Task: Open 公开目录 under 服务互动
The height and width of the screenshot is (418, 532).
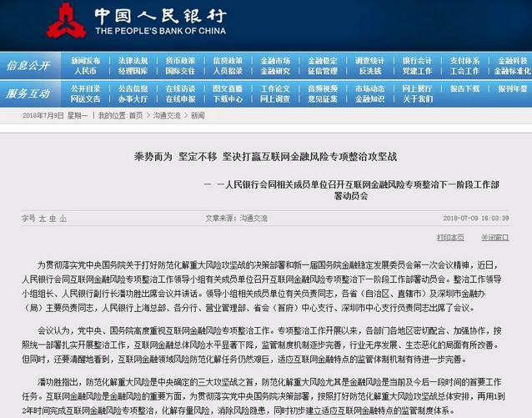Action: pyautogui.click(x=86, y=89)
